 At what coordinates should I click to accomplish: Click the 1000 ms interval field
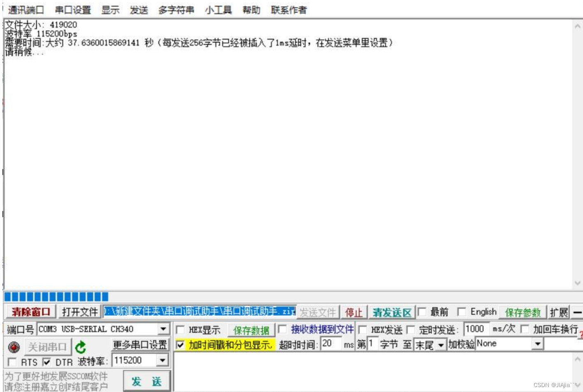[477, 329]
